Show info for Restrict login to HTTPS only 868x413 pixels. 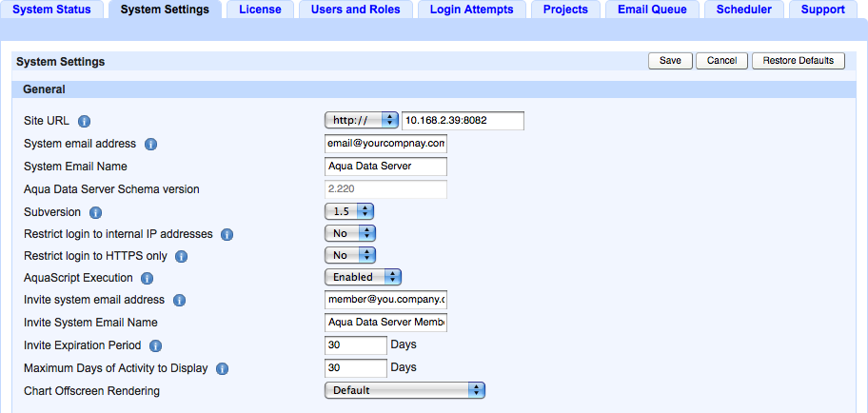181,257
